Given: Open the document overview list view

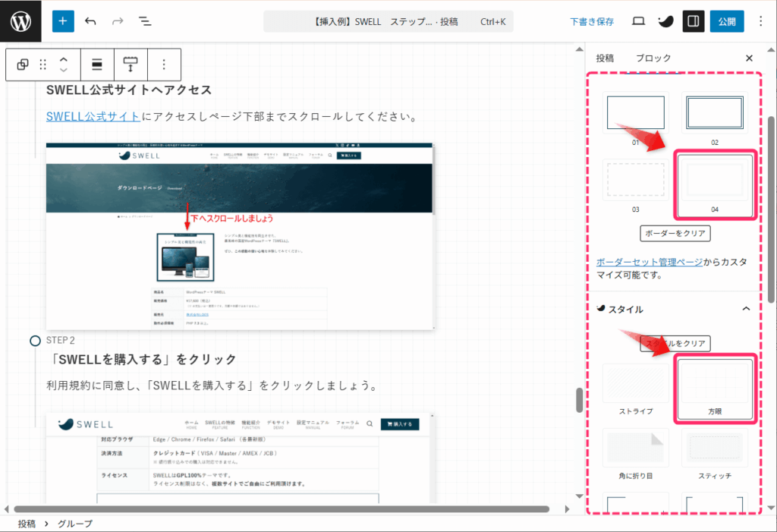Looking at the screenshot, I should [x=145, y=21].
